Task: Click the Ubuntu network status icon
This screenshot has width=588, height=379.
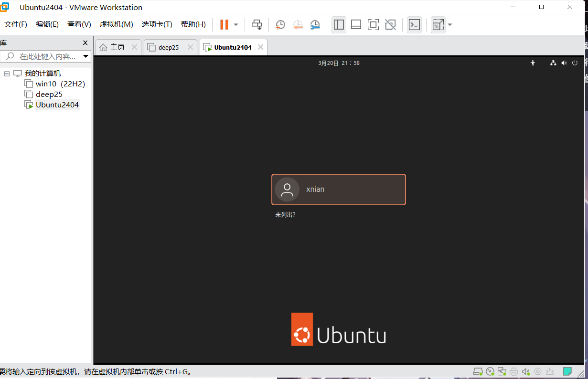Action: click(x=553, y=63)
